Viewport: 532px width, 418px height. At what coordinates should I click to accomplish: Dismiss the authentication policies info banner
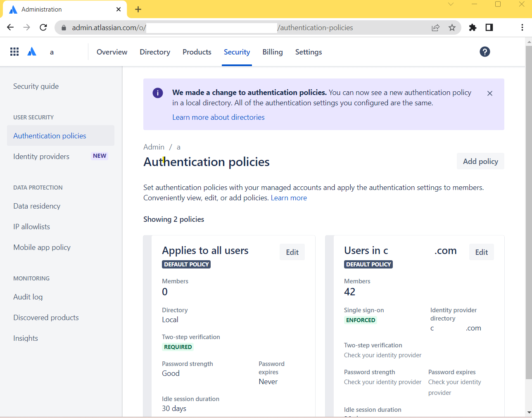[490, 93]
